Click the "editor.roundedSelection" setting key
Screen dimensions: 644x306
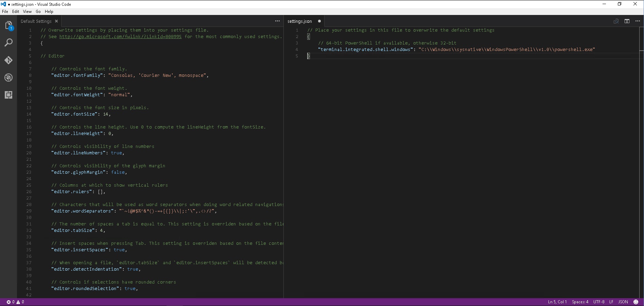tap(85, 288)
